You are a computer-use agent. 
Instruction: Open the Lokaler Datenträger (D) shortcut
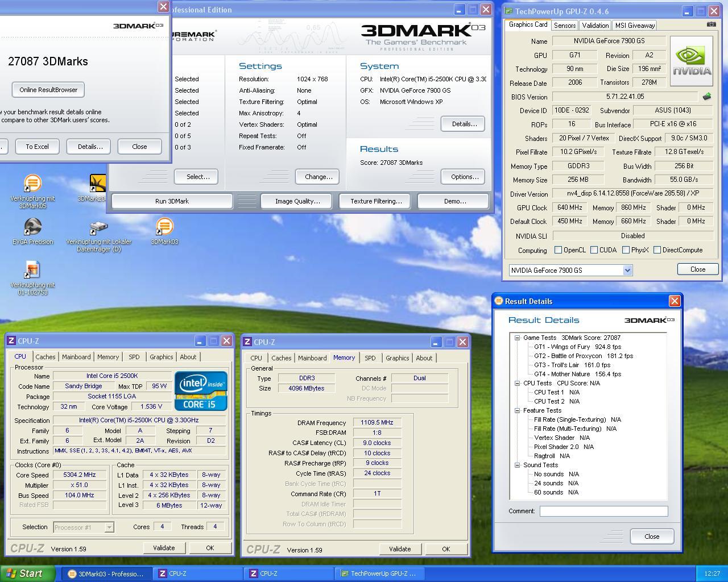(x=98, y=236)
